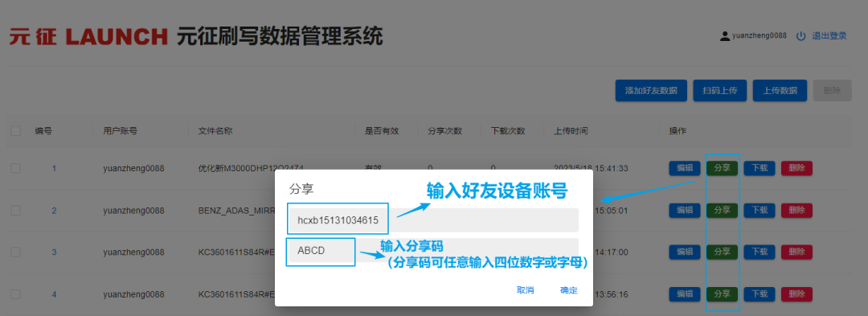868x316 pixels.
Task: Click red 删除 delete button for row 4
Action: point(796,294)
